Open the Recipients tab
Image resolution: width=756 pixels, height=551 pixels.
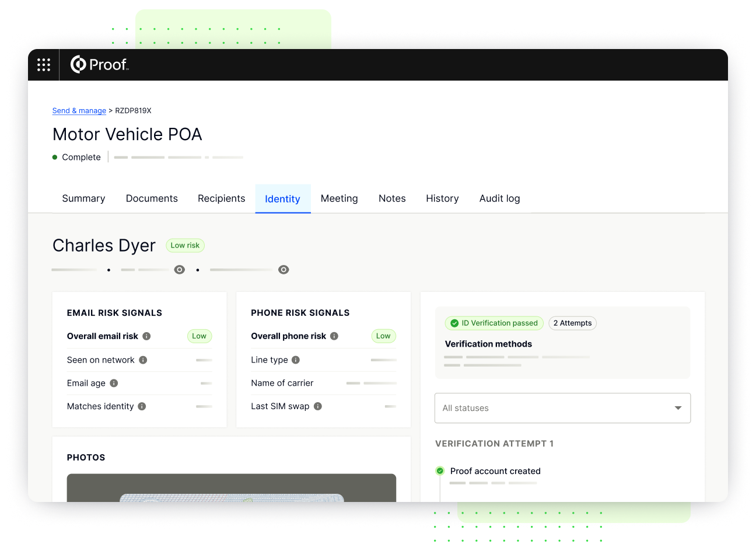point(221,198)
